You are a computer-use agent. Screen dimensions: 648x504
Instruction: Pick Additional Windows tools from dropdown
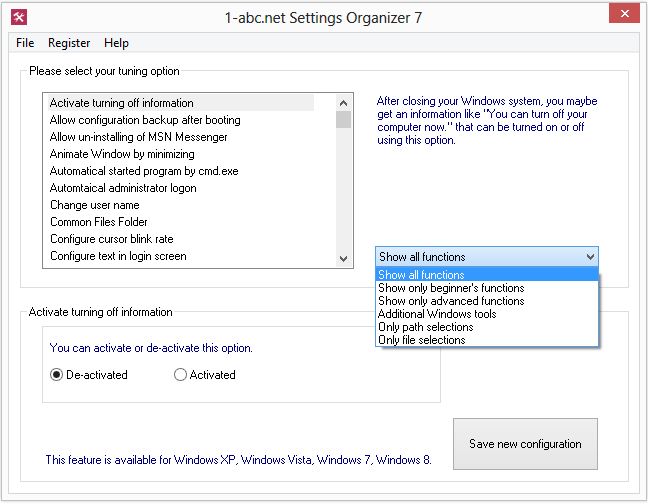click(x=436, y=314)
